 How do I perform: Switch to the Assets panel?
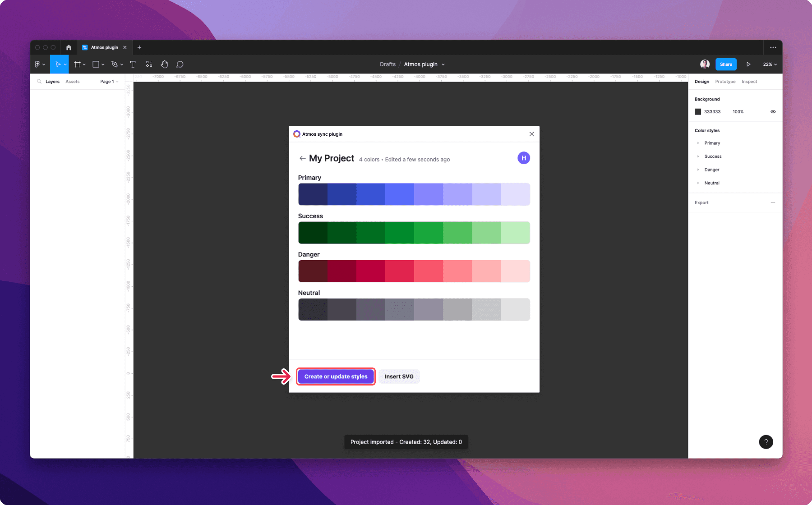tap(72, 81)
